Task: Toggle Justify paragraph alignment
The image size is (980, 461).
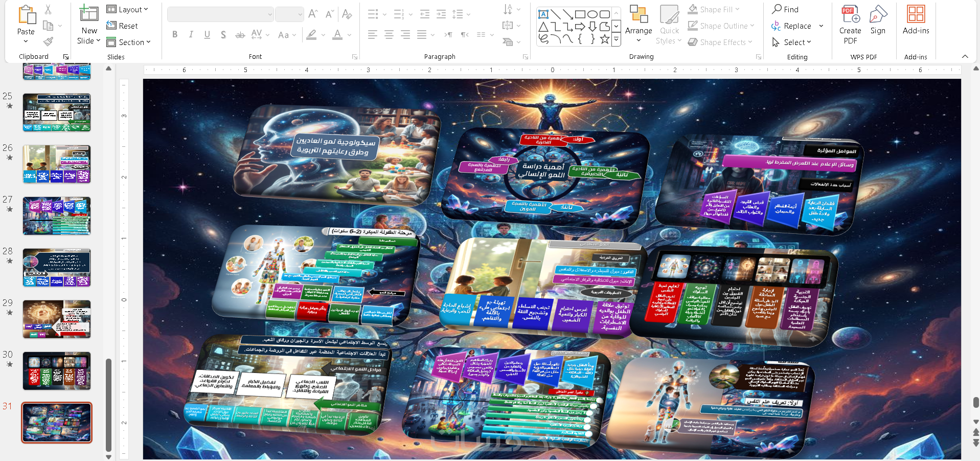Action: (422, 35)
